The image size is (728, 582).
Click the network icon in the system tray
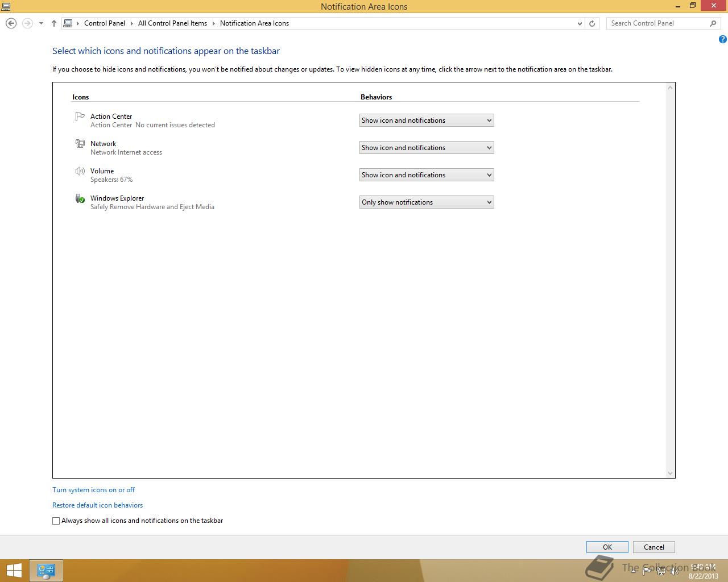point(661,571)
